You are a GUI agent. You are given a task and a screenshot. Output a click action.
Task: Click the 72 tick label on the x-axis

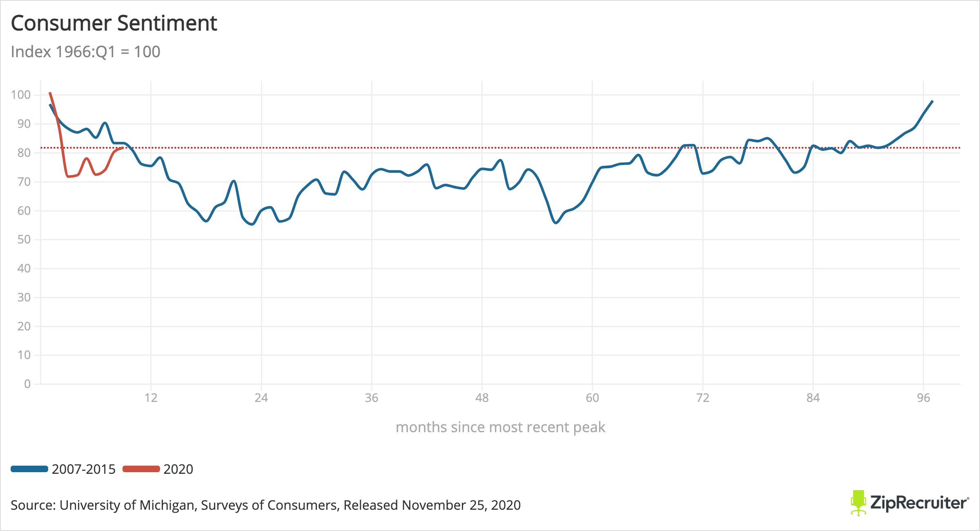coord(703,398)
